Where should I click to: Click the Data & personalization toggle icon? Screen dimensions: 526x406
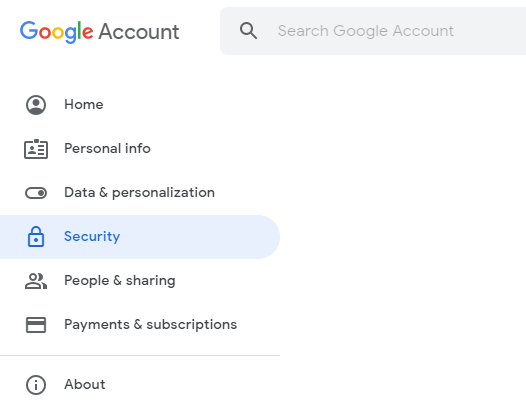click(x=36, y=193)
